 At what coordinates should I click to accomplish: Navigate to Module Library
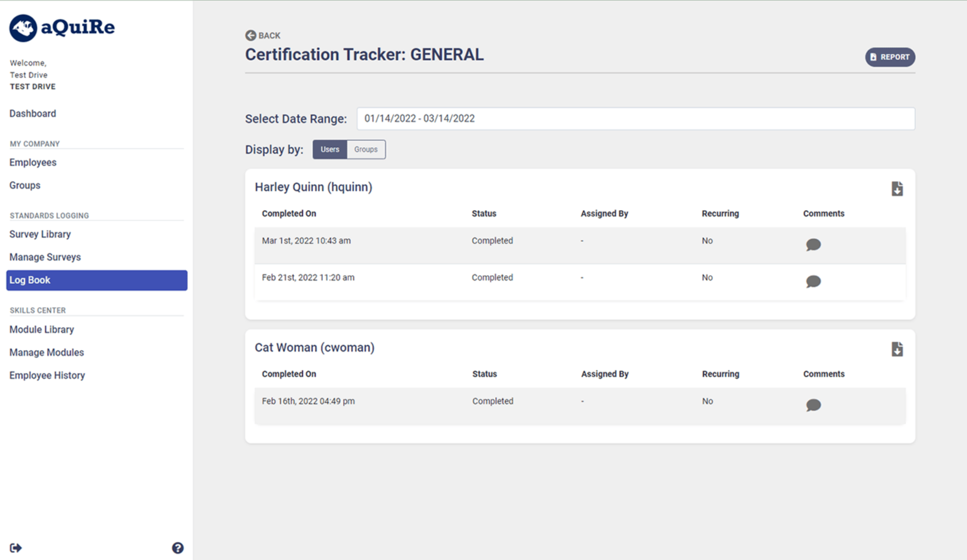point(41,329)
